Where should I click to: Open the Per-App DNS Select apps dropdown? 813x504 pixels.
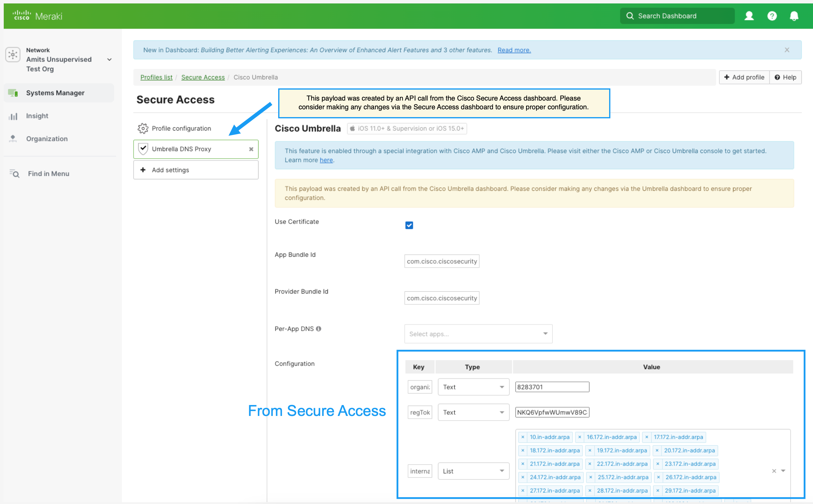(478, 334)
